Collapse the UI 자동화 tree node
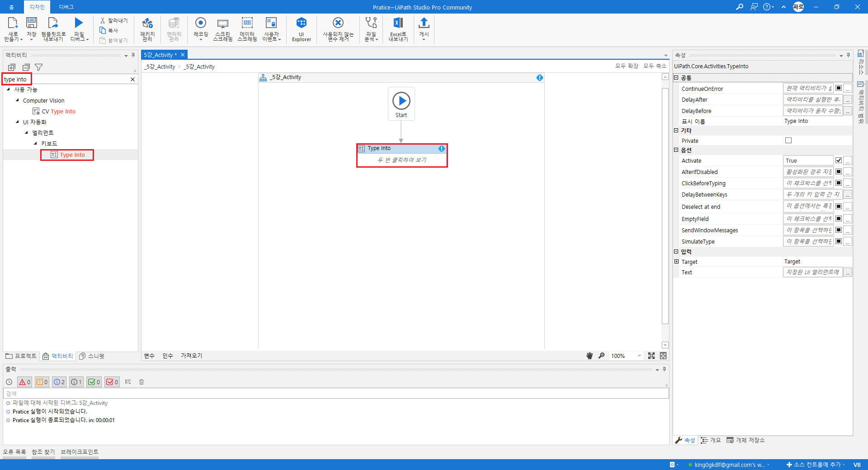Viewport: 868px width, 470px height. click(x=17, y=122)
